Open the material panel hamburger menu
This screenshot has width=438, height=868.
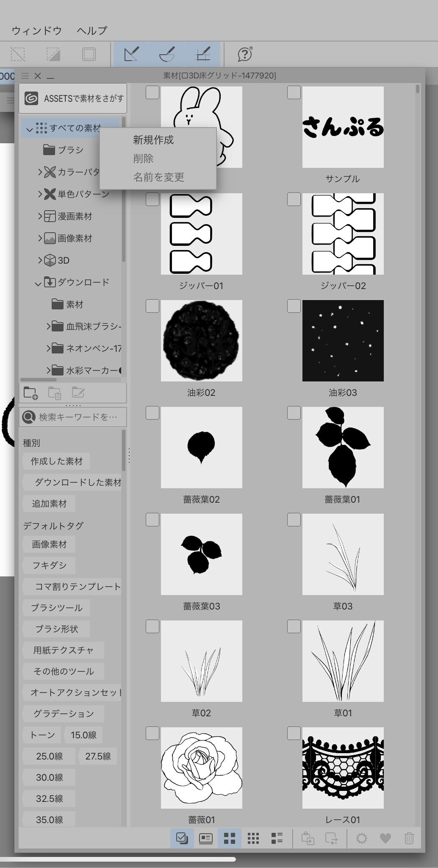[x=25, y=76]
